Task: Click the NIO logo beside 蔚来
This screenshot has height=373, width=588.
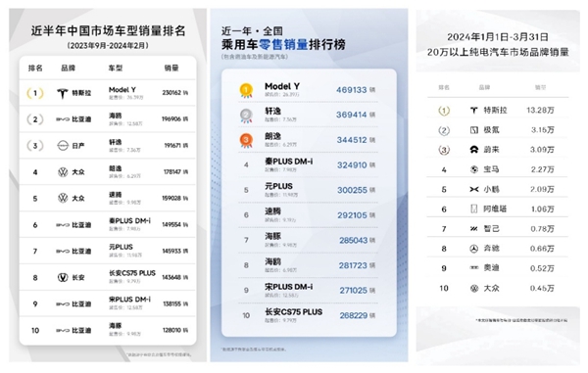Action: 474,150
